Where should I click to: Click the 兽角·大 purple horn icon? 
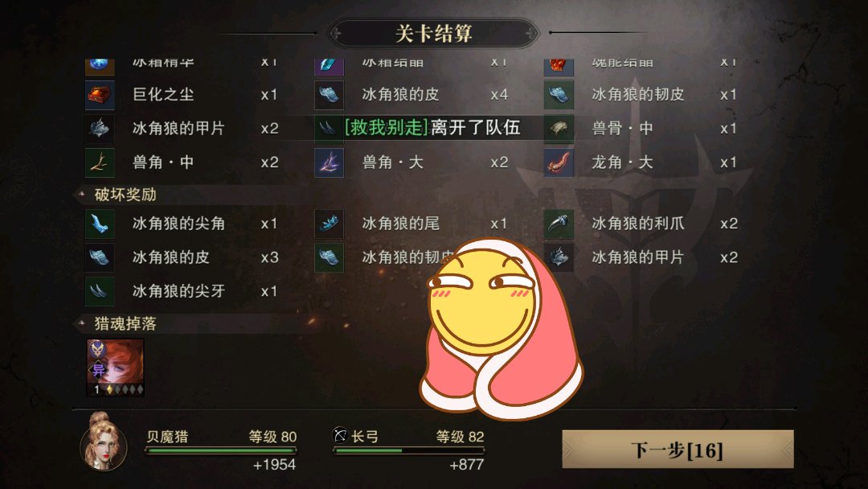click(x=330, y=162)
